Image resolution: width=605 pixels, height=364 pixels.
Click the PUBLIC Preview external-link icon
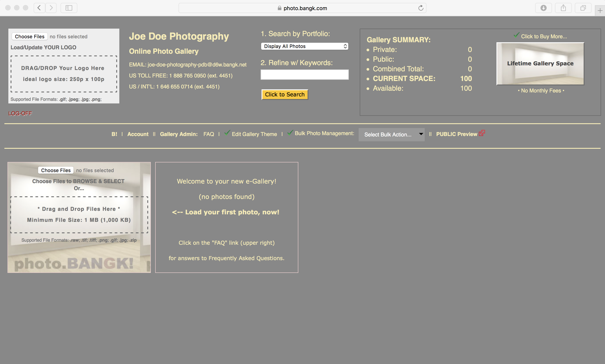482,133
